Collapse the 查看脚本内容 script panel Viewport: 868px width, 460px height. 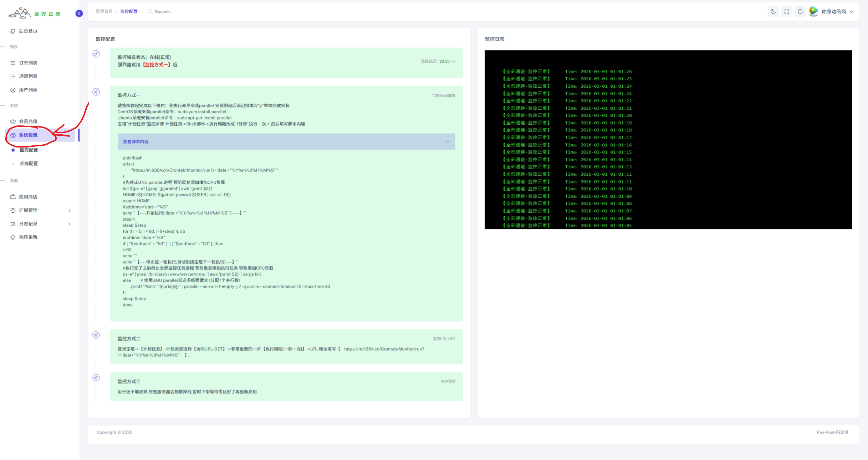point(447,142)
